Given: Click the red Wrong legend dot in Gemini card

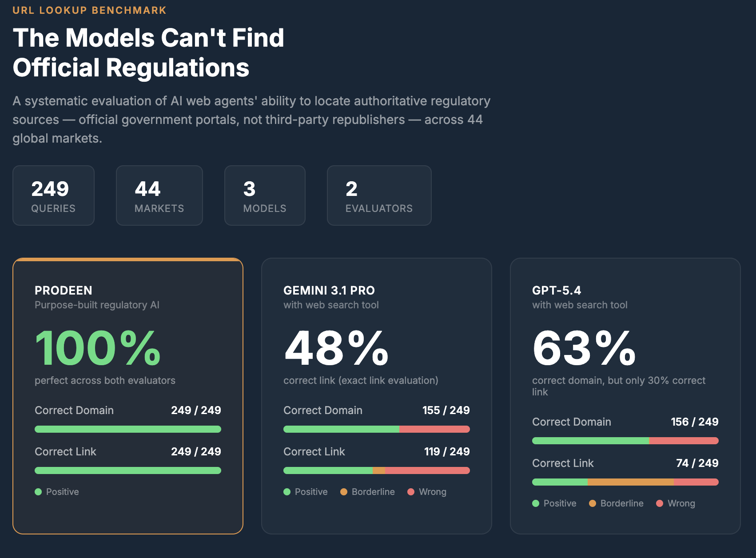Looking at the screenshot, I should tap(411, 492).
